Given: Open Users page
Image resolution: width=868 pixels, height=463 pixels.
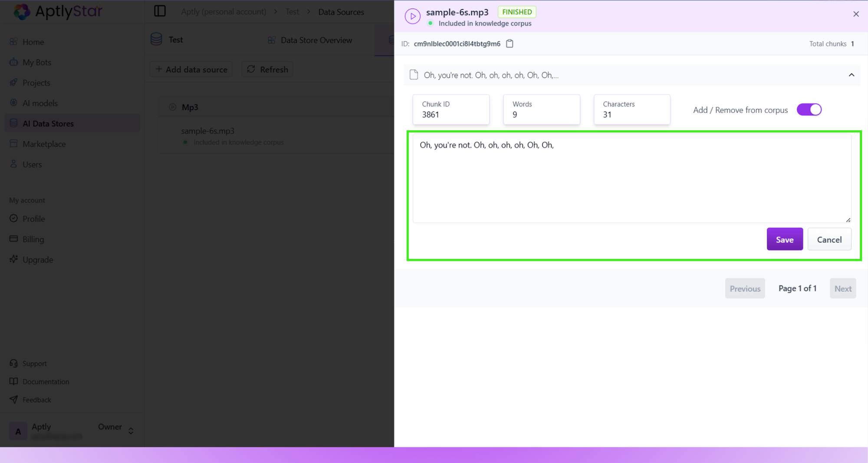Looking at the screenshot, I should coord(72,164).
